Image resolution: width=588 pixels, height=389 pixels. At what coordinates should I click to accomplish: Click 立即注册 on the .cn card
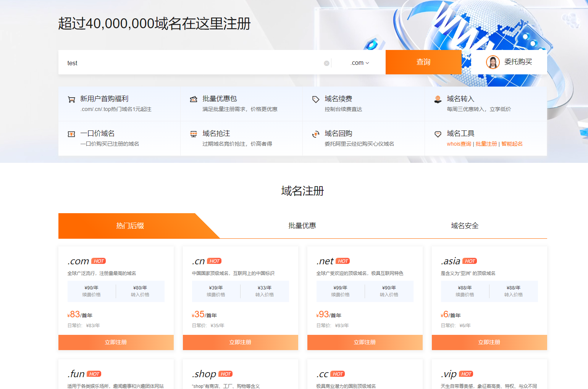coord(241,342)
